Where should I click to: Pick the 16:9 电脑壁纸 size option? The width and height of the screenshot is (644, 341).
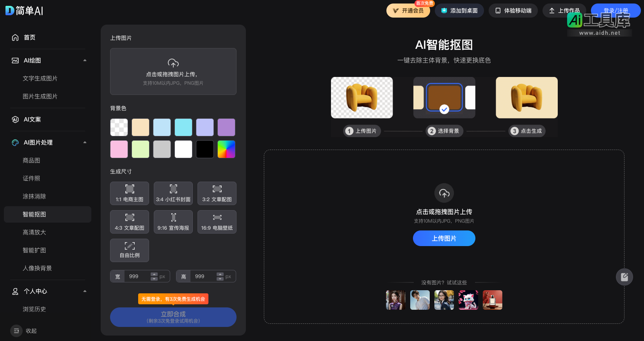click(217, 222)
